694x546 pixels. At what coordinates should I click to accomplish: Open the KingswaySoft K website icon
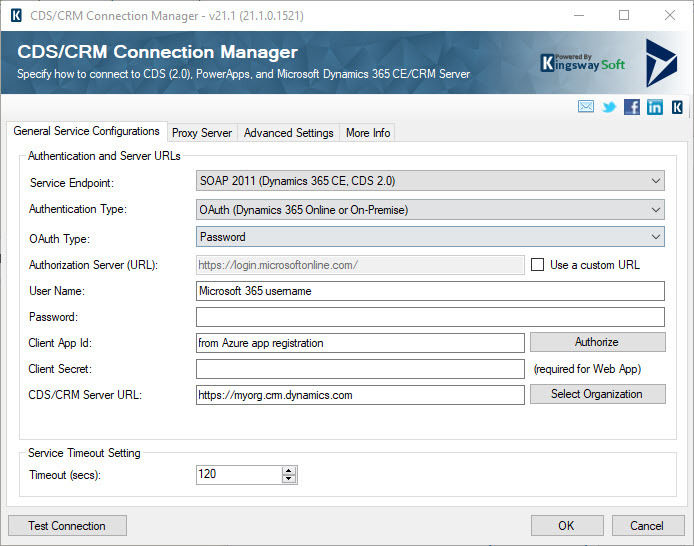tap(677, 107)
